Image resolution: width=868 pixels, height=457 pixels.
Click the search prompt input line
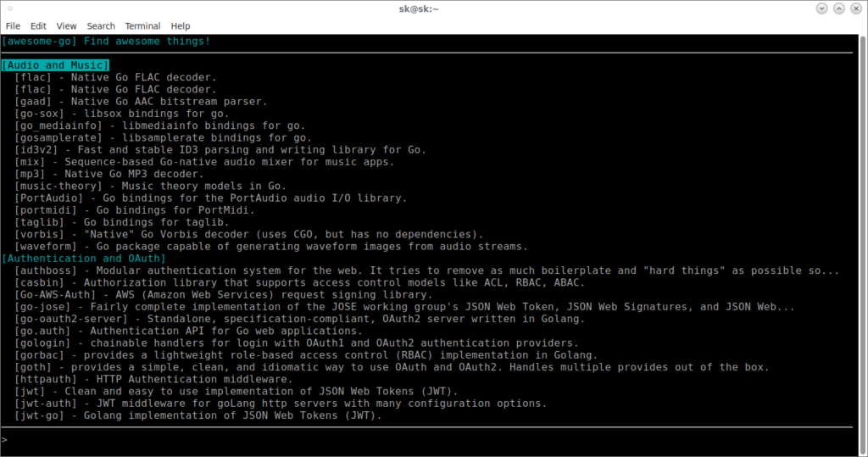[x=424, y=440]
